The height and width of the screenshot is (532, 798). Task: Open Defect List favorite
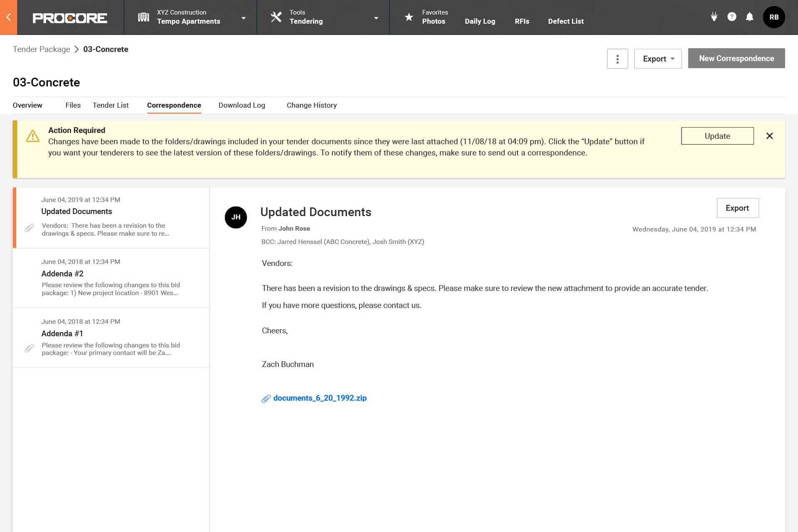tap(565, 21)
